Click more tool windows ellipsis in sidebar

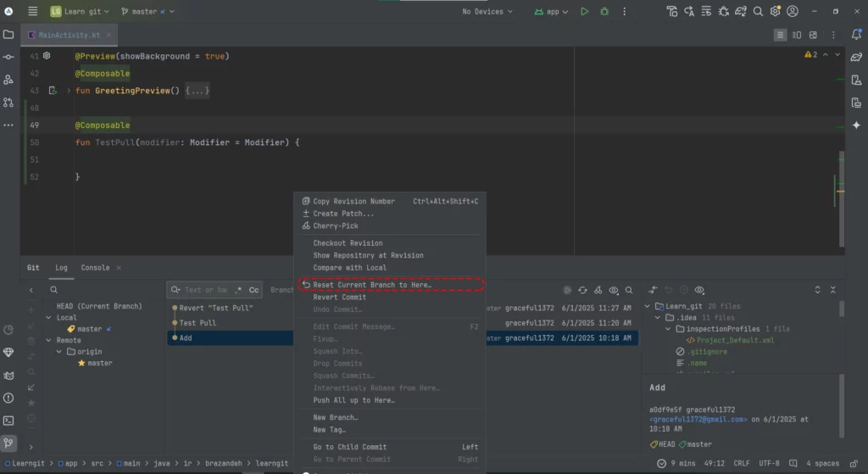[x=8, y=125]
